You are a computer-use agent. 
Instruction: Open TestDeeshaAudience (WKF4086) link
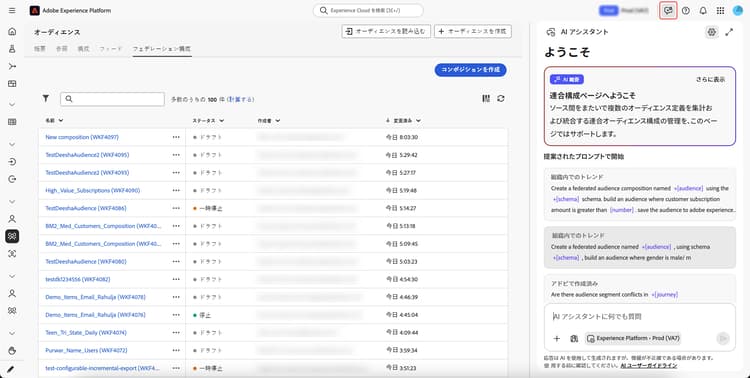pyautogui.click(x=86, y=208)
